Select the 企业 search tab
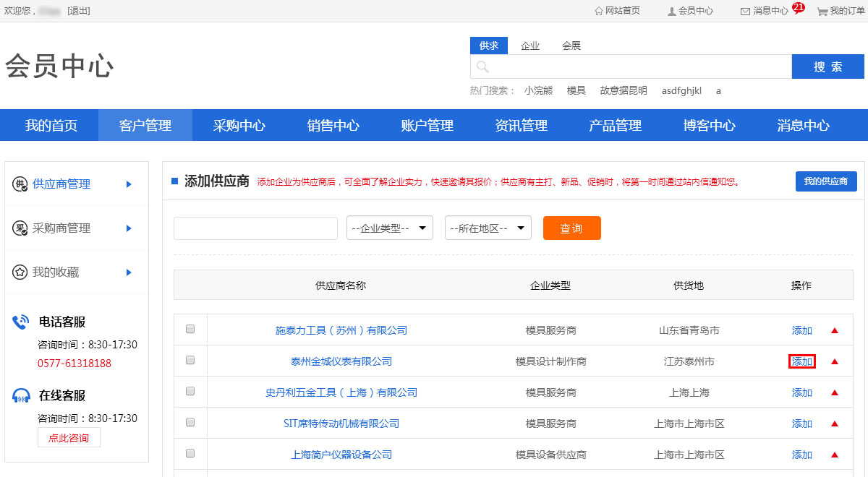Image resolution: width=868 pixels, height=477 pixels. click(x=530, y=46)
